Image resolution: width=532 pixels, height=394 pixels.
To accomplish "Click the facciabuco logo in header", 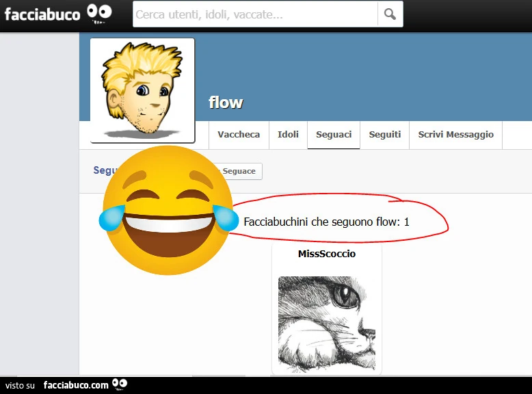I will coord(58,14).
